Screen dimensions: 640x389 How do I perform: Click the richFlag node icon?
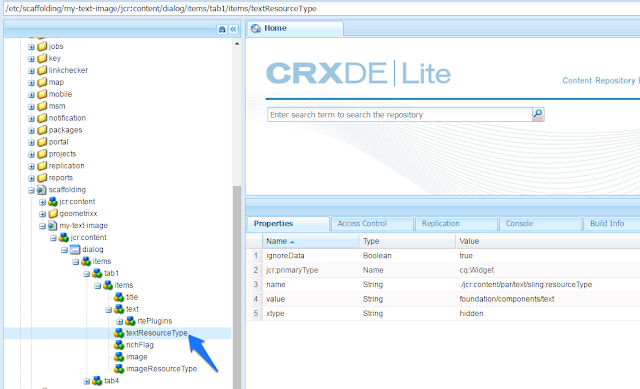tap(119, 345)
